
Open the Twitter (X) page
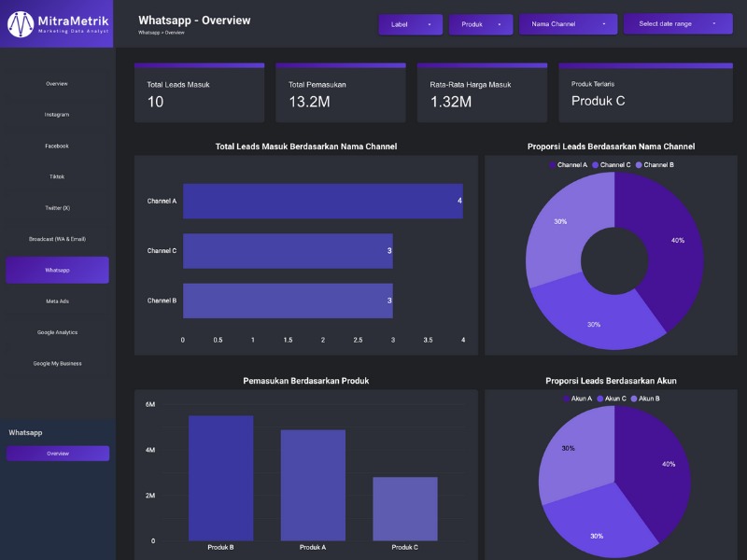pyautogui.click(x=57, y=208)
